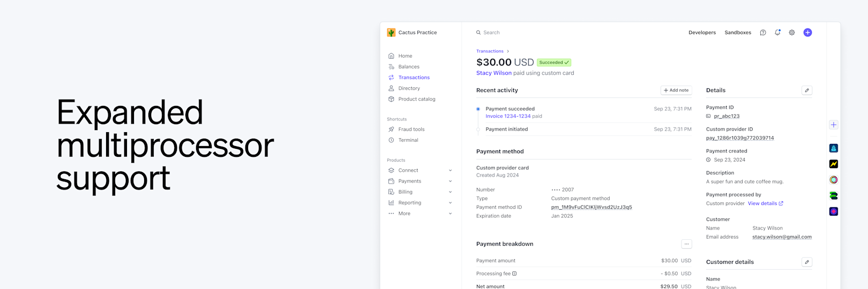Click the Transactions arrows icon
The image size is (868, 289).
coord(391,78)
